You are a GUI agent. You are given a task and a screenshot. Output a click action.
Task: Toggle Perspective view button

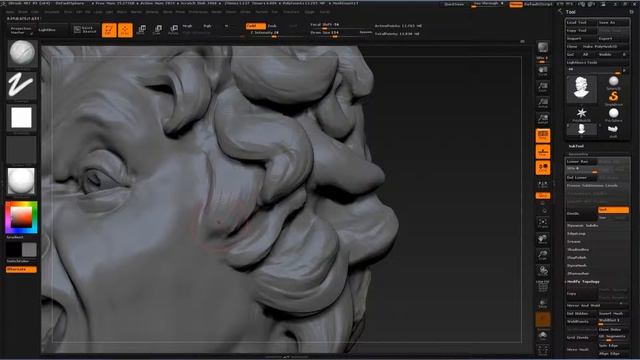click(x=542, y=136)
